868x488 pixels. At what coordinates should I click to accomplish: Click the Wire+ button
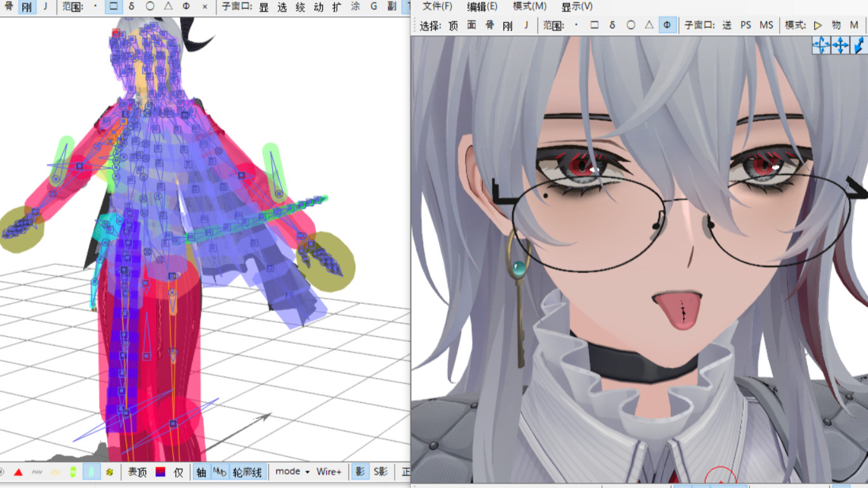329,472
